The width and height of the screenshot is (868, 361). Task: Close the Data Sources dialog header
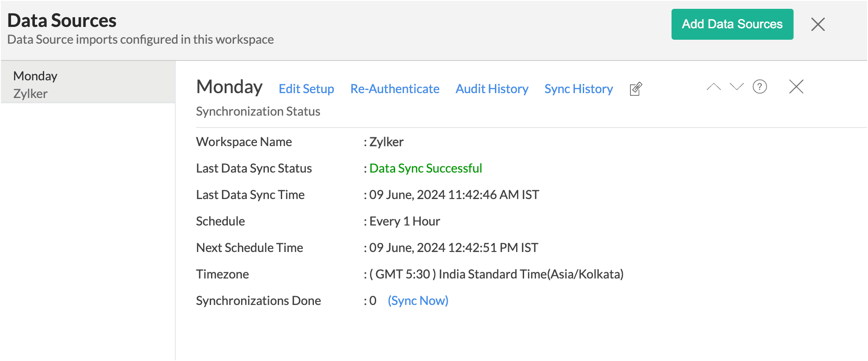pyautogui.click(x=818, y=24)
